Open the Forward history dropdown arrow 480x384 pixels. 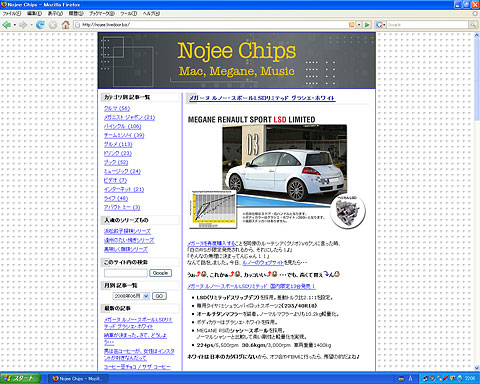click(31, 25)
